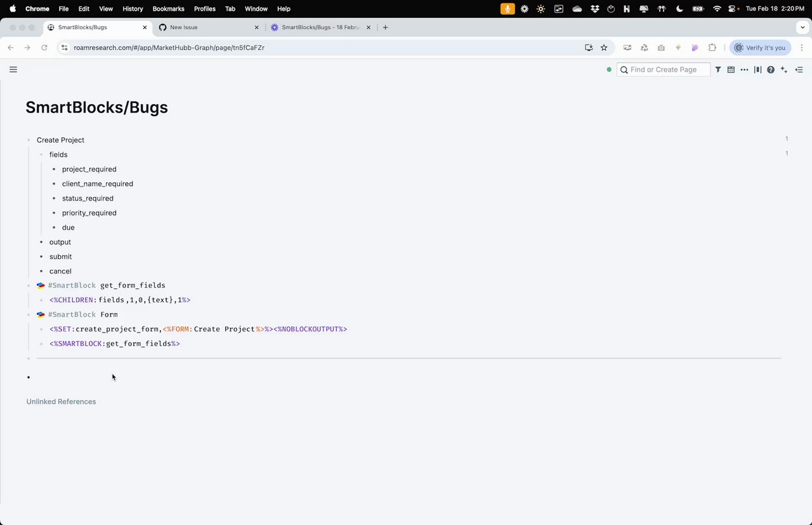The height and width of the screenshot is (525, 812).
Task: Open the Profiles menu
Action: point(204,9)
